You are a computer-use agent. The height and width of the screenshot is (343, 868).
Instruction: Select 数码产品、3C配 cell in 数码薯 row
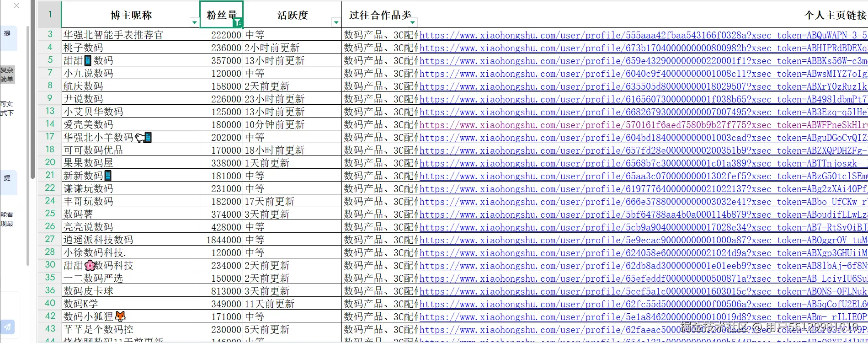coord(380,214)
